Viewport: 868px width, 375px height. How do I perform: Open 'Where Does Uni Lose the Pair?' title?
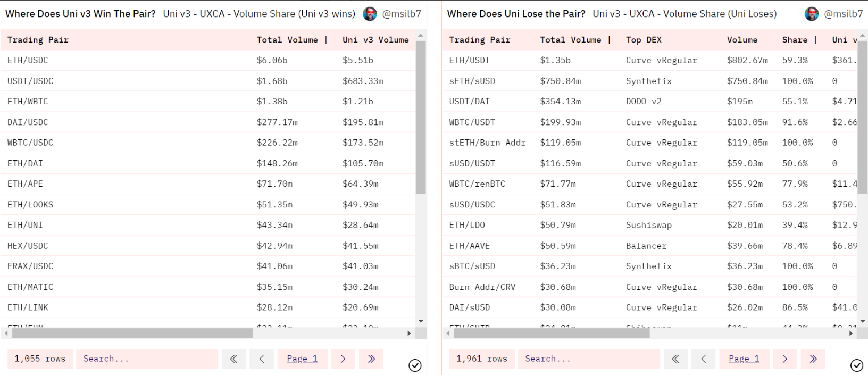pos(516,14)
